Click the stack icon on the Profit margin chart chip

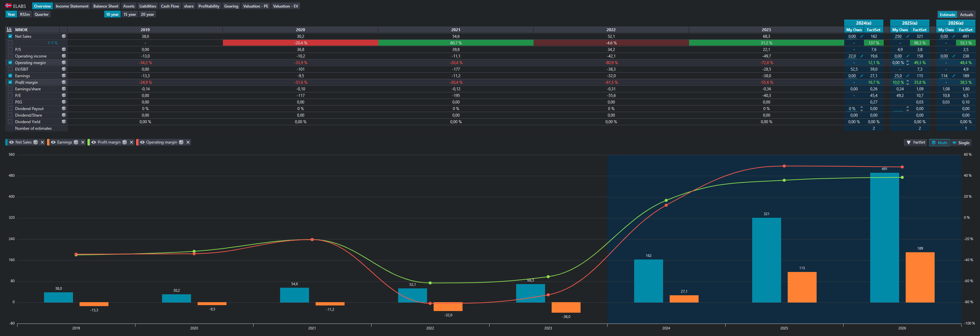click(124, 142)
